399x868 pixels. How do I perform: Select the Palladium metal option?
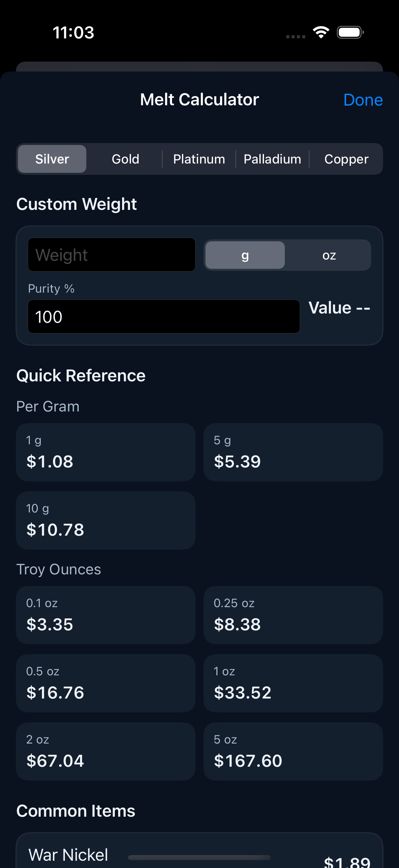[272, 159]
